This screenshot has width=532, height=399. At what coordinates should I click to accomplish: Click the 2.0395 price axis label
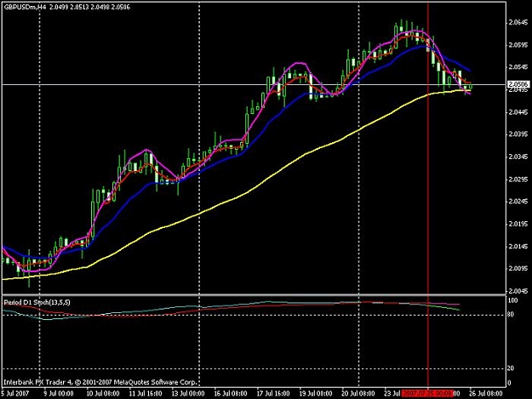pos(518,134)
